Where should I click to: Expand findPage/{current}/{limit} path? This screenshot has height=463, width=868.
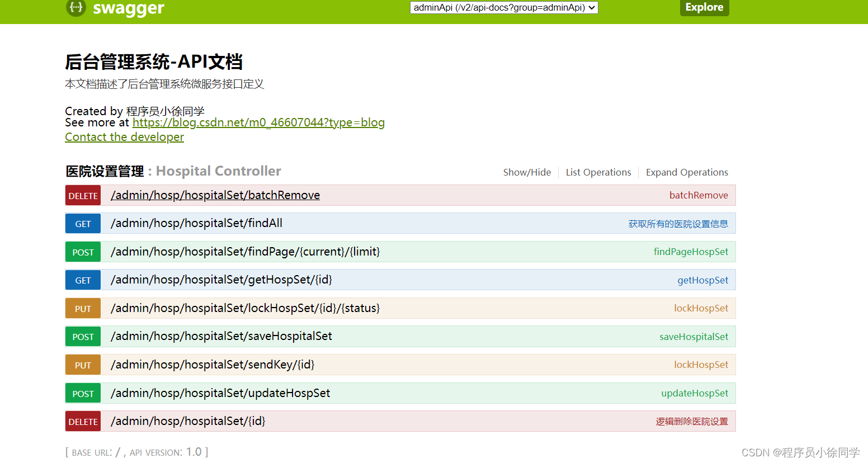coord(245,252)
